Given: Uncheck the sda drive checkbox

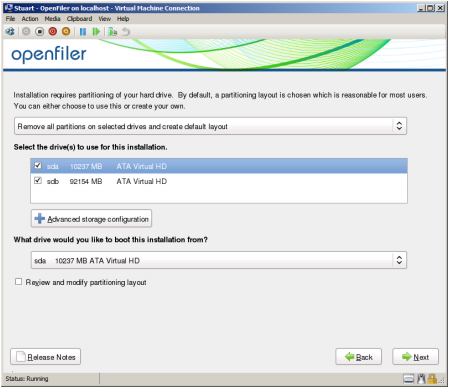Looking at the screenshot, I should (38, 165).
